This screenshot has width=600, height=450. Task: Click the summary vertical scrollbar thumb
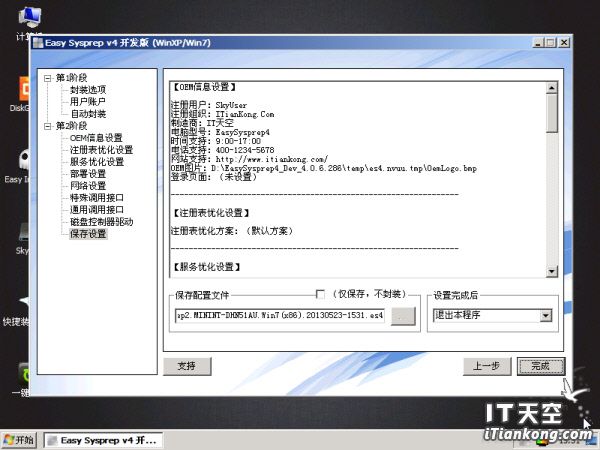(551, 113)
